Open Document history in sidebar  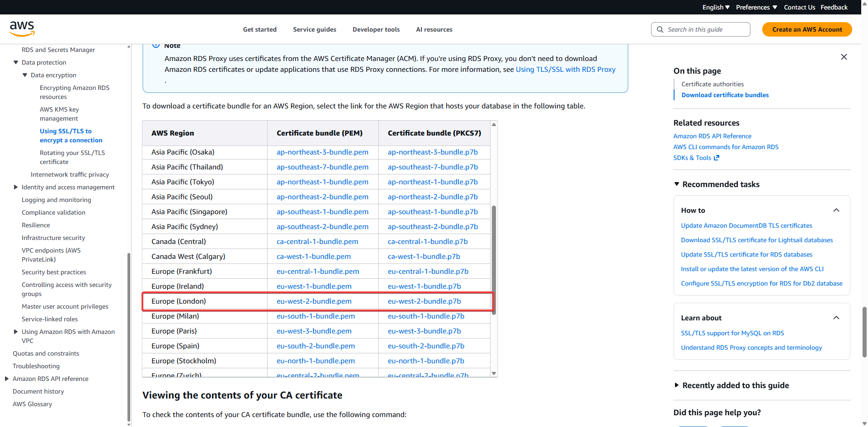[38, 391]
